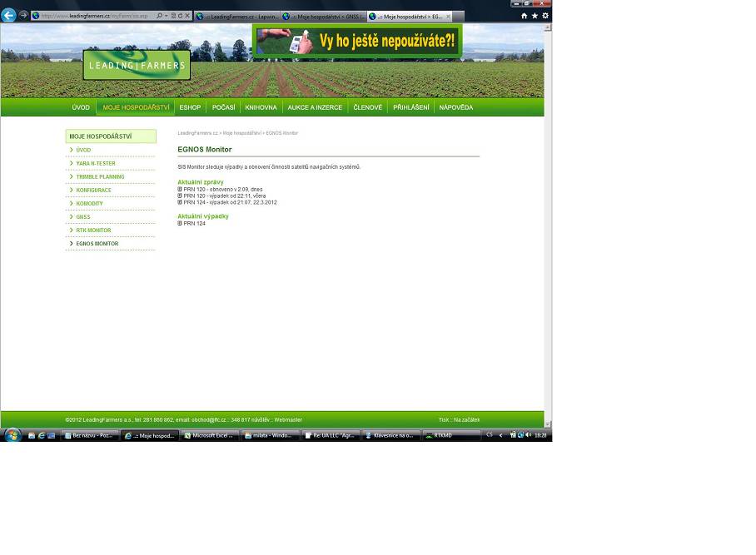Open the browser tools gear icon
The width and height of the screenshot is (756, 555).
[545, 16]
